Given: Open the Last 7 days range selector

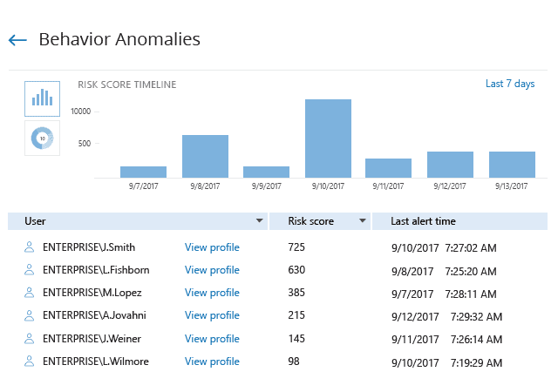Looking at the screenshot, I should (509, 84).
